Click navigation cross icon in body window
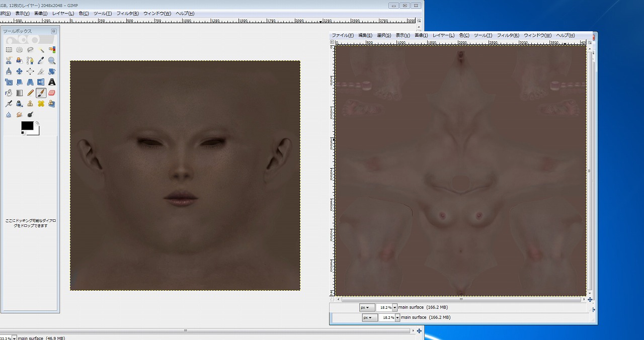644x340 pixels. pos(590,299)
